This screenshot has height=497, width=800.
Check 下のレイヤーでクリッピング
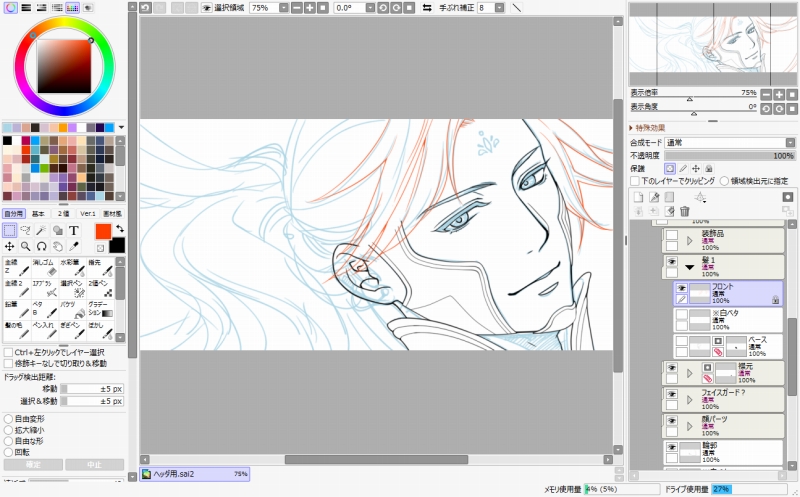[x=635, y=181]
